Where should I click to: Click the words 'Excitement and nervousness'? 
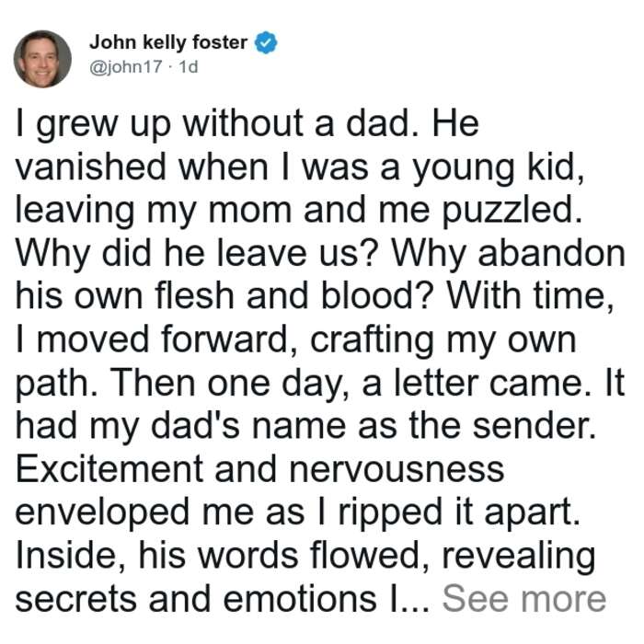click(260, 469)
